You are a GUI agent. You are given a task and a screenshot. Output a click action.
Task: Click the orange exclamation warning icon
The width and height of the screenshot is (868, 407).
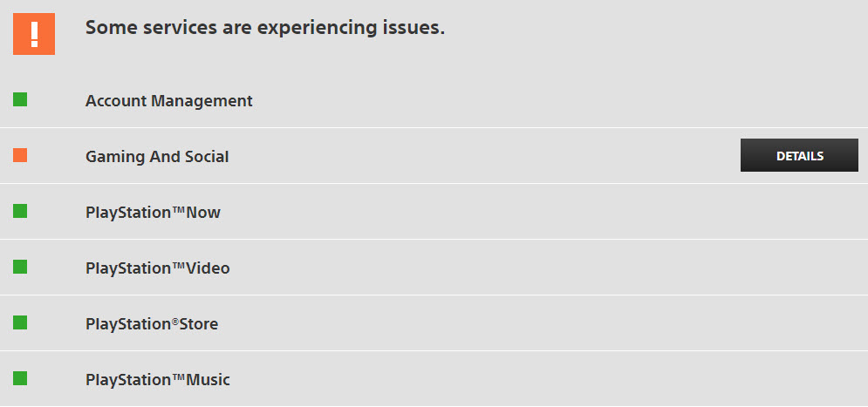[x=34, y=34]
